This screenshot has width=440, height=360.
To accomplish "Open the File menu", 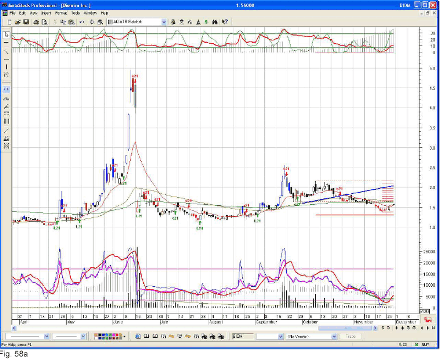I will point(13,13).
